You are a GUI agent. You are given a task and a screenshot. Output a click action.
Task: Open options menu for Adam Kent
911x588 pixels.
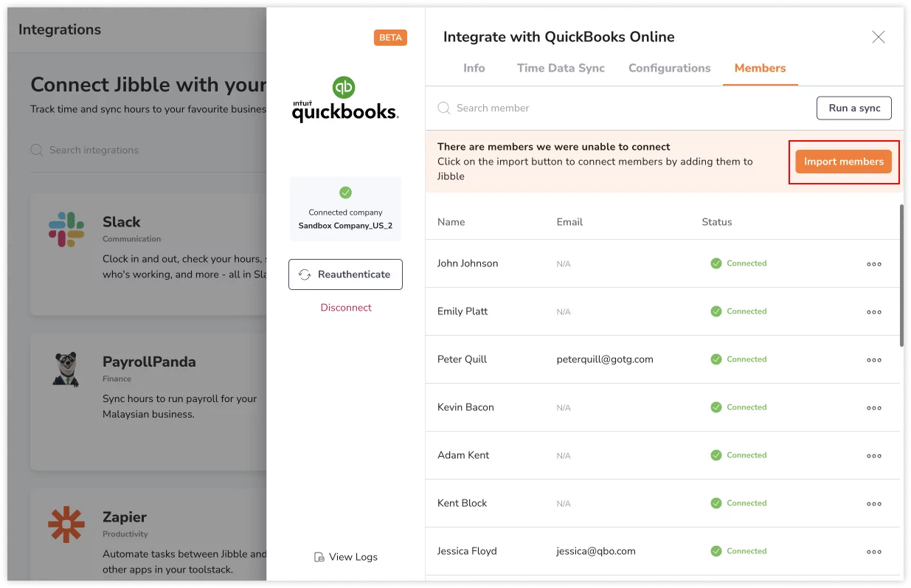coord(874,455)
